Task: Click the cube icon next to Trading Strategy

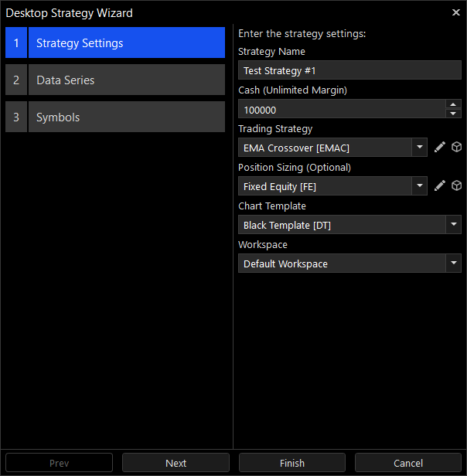Action: tap(456, 148)
